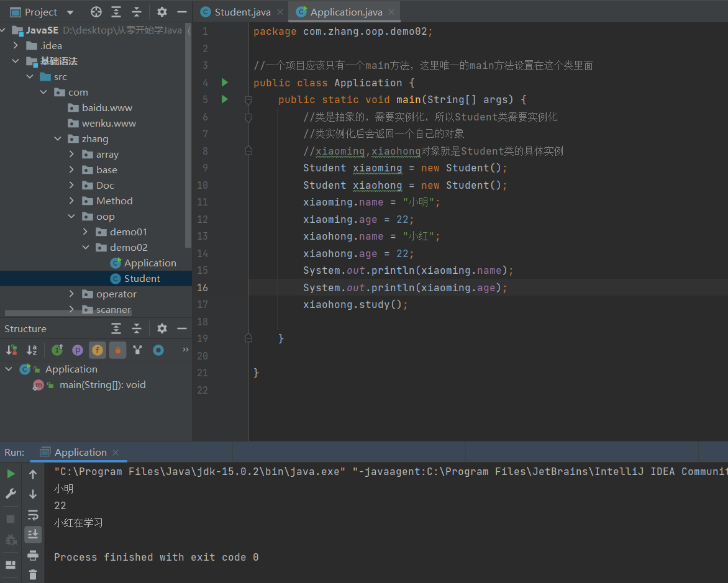
Task: Toggle show fields (f) in Structure
Action: (x=98, y=350)
